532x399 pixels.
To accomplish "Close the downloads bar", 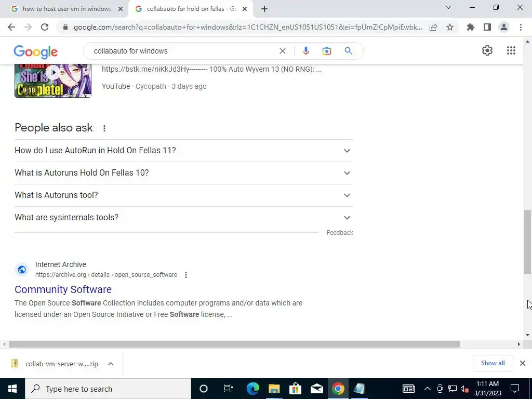I will tap(523, 363).
